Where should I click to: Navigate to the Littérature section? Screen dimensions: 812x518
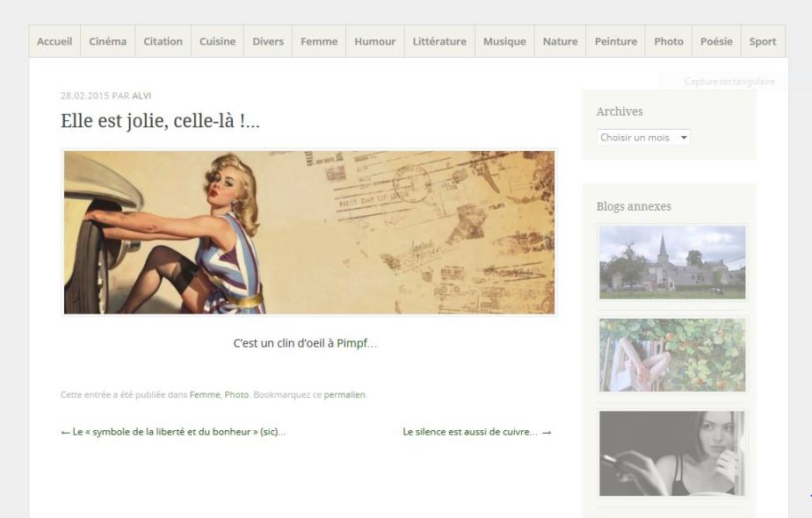(x=439, y=41)
